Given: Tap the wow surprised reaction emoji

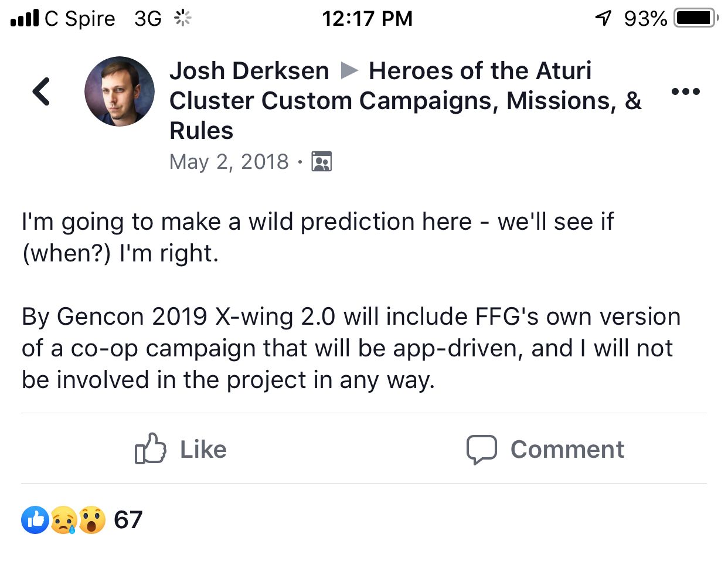Looking at the screenshot, I should 91,520.
